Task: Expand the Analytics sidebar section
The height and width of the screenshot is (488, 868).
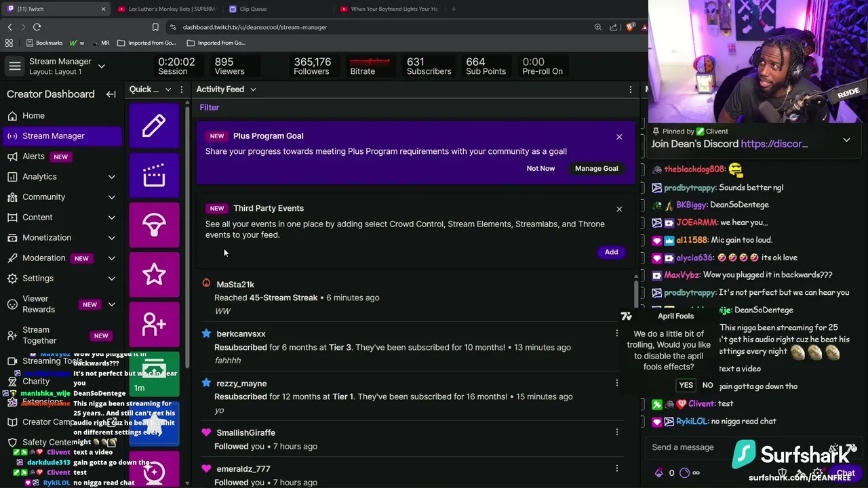Action: pyautogui.click(x=111, y=177)
